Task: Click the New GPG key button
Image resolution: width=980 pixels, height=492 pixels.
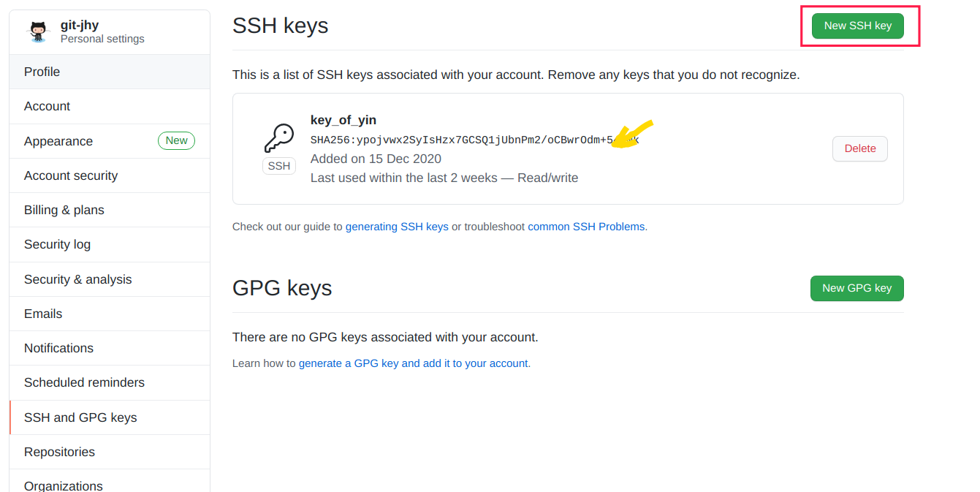Action: pos(857,288)
